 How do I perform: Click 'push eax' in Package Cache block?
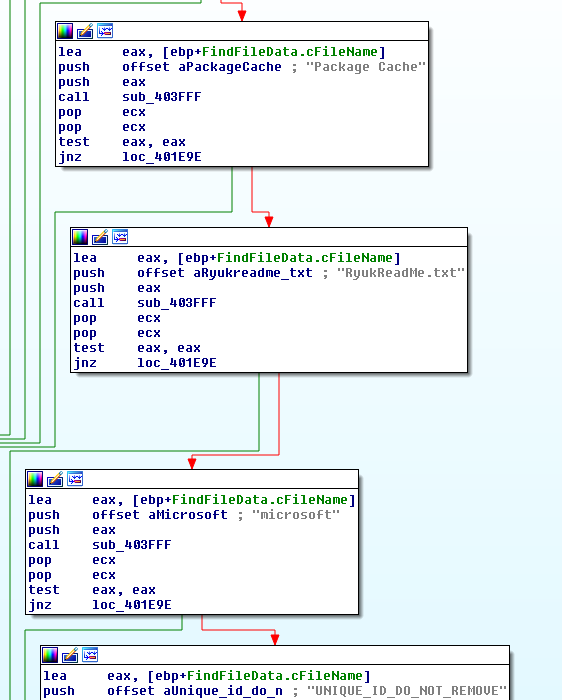(x=102, y=82)
